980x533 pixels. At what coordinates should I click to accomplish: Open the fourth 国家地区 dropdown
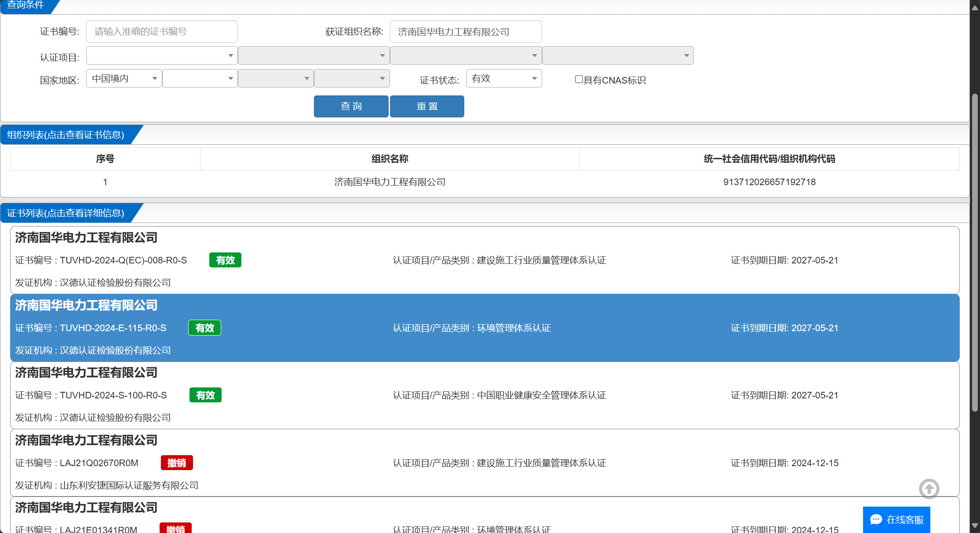click(x=352, y=78)
